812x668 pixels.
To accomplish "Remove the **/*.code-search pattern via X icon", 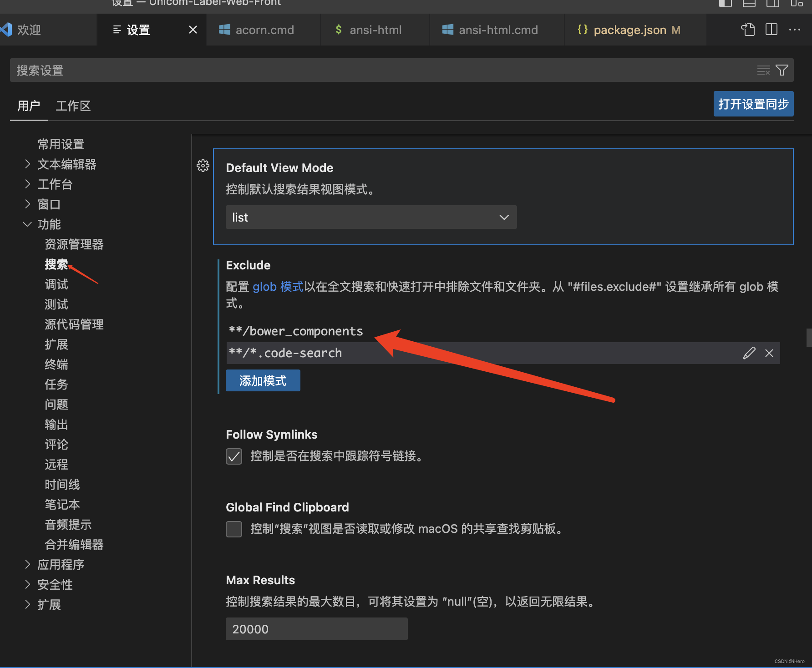I will coord(769,353).
